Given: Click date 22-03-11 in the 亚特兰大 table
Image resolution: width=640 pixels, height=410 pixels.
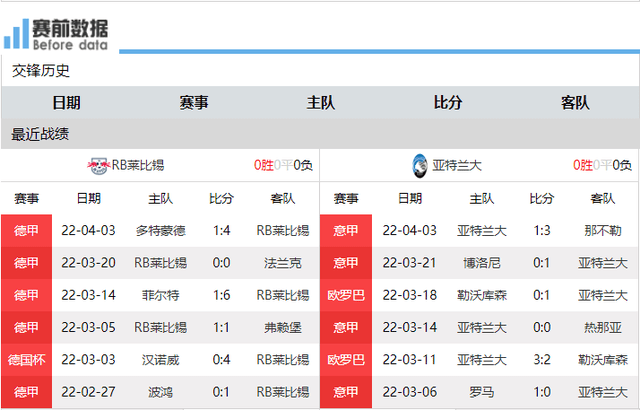Looking at the screenshot, I should pos(410,359).
